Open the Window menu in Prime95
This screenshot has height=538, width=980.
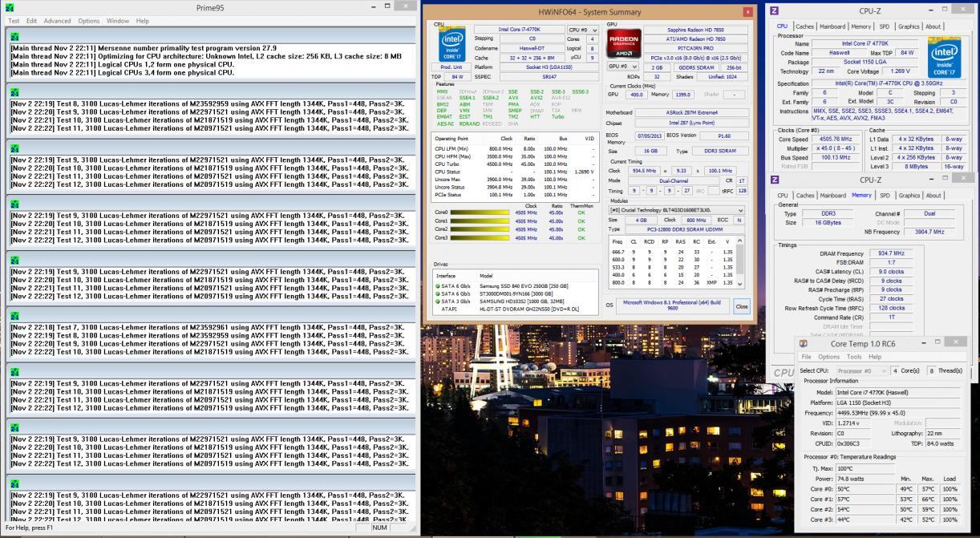pos(118,21)
